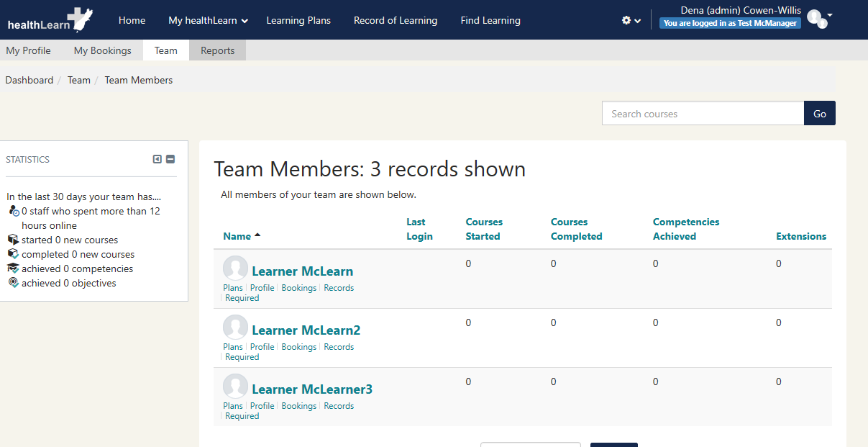
Task: Dock the Statistics block
Action: (x=157, y=160)
